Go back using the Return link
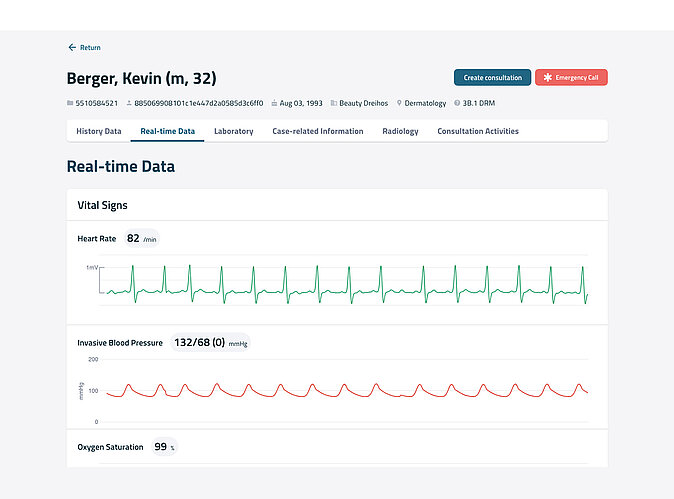Image resolution: width=674 pixels, height=499 pixels. pyautogui.click(x=85, y=47)
